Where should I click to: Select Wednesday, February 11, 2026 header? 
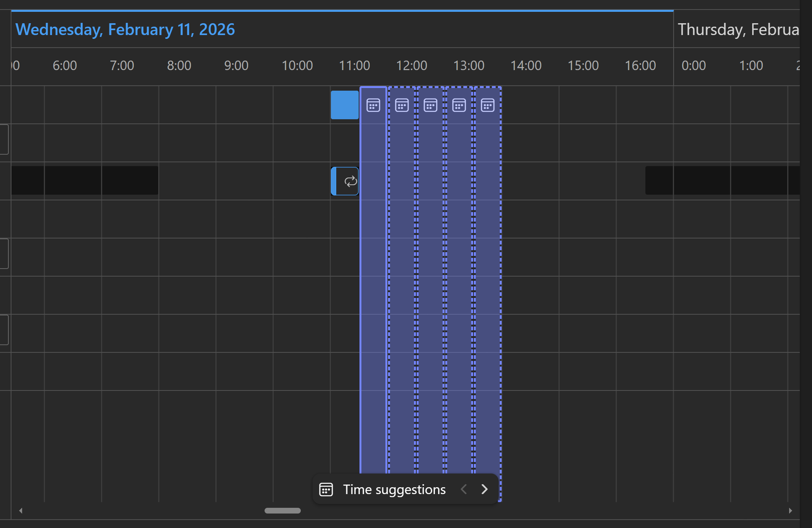click(x=125, y=29)
